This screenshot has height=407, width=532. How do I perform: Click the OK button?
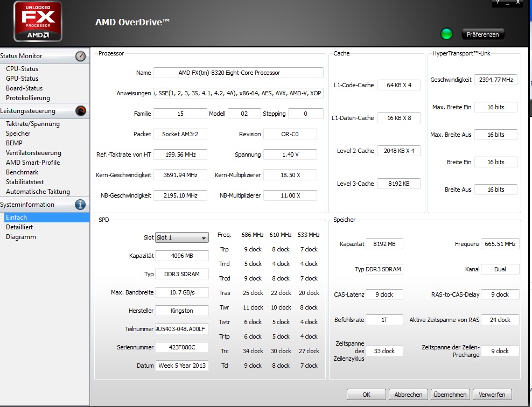click(367, 395)
